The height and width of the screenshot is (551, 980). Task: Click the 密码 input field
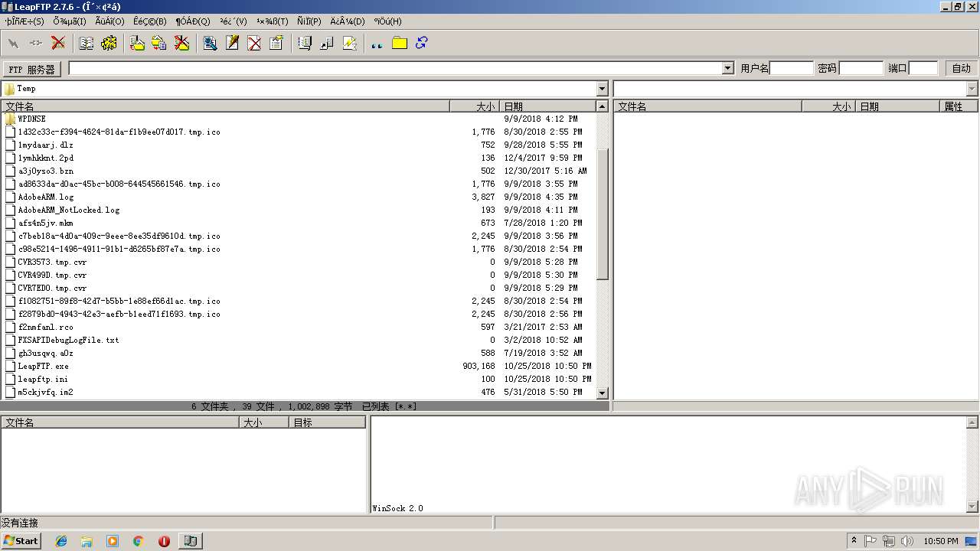(861, 69)
